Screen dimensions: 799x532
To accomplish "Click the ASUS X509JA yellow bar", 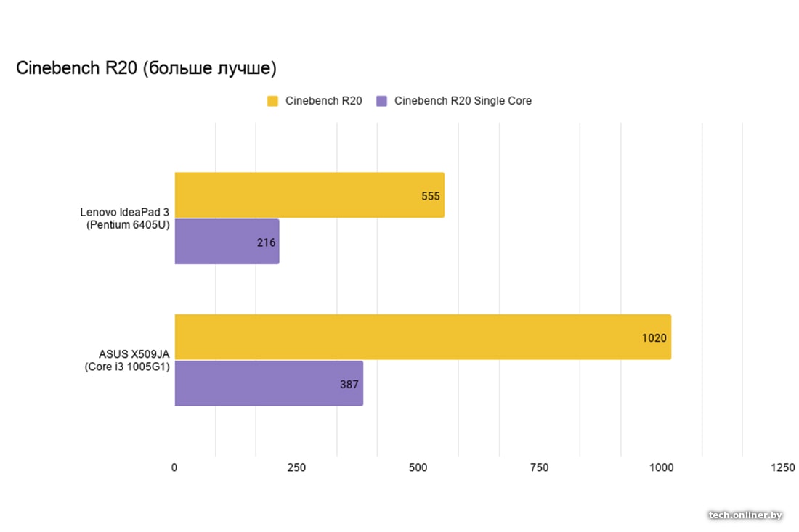I will pos(422,337).
